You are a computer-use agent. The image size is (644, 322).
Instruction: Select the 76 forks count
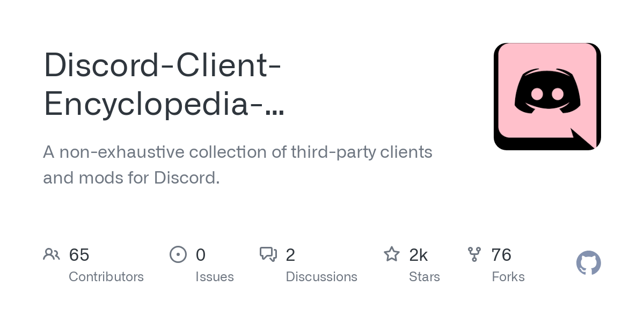[x=501, y=255]
